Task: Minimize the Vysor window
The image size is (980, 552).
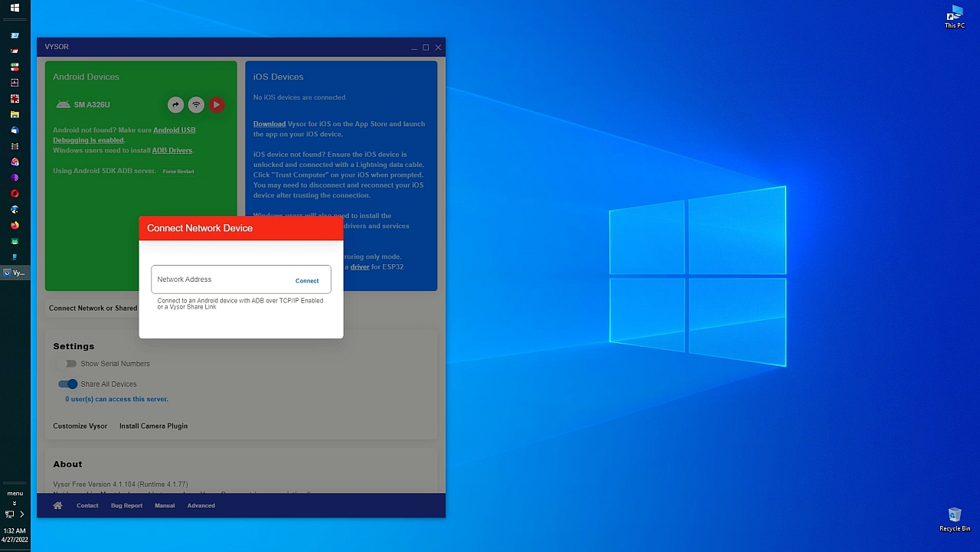Action: point(413,47)
